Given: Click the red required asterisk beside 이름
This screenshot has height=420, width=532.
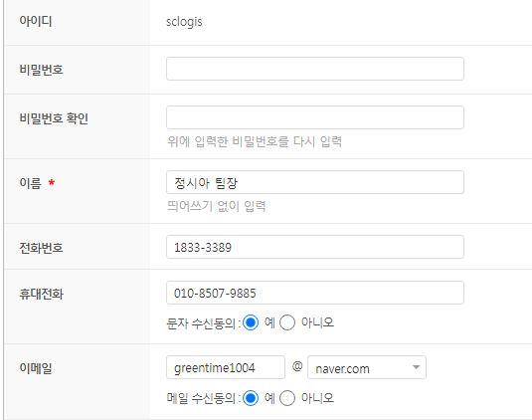Looking at the screenshot, I should pyautogui.click(x=52, y=183).
